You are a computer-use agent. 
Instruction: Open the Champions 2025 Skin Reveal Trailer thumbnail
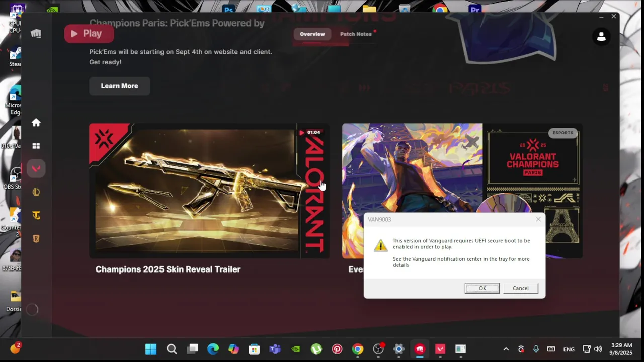point(209,191)
